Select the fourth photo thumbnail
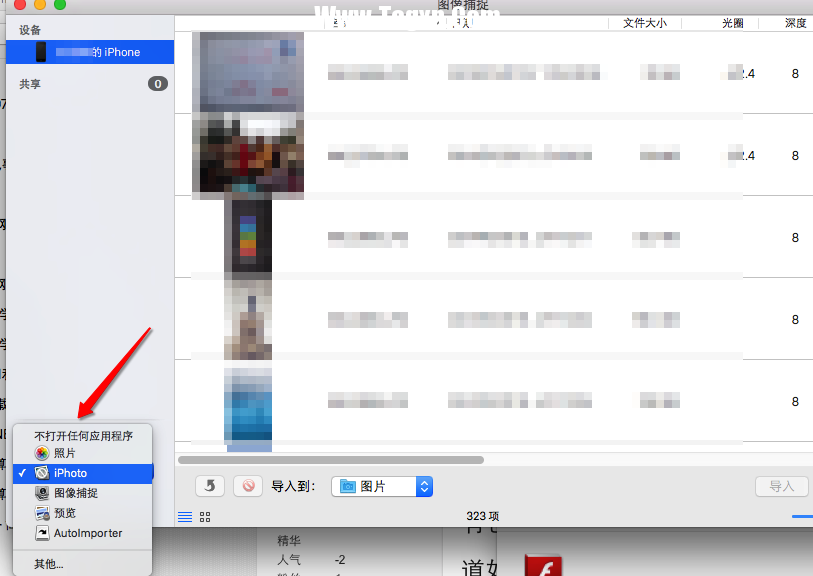 coord(248,319)
